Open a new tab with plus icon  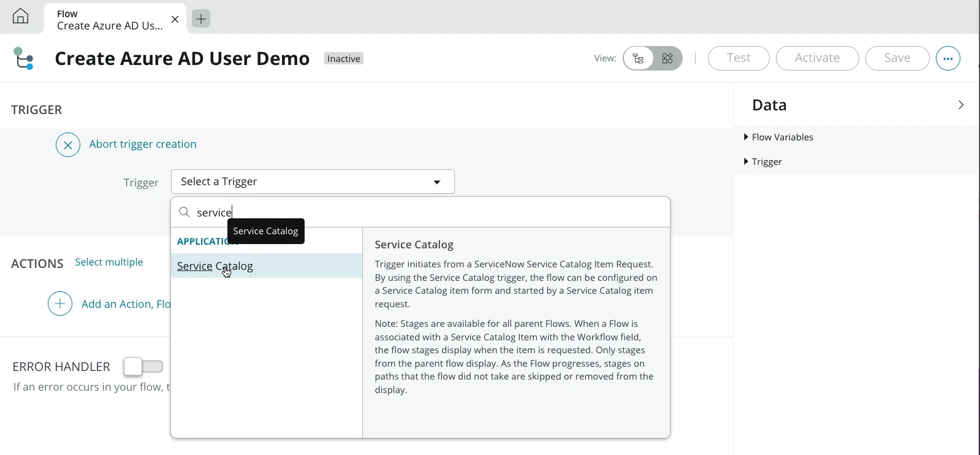201,19
